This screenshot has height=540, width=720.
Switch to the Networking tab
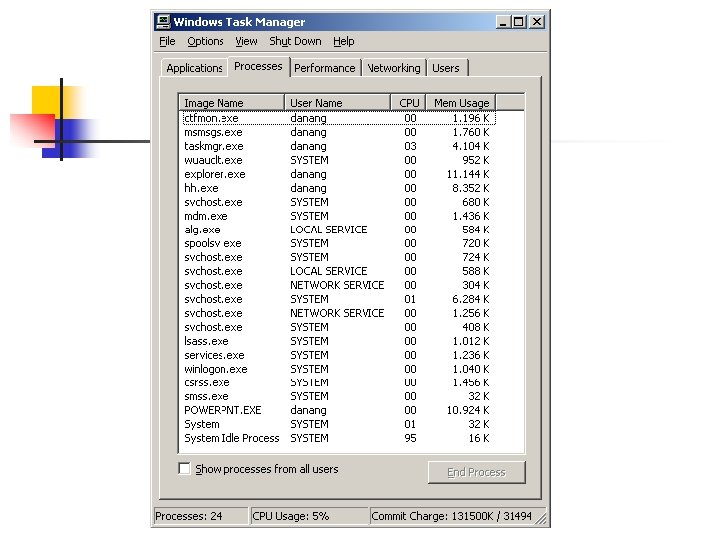coord(394,68)
